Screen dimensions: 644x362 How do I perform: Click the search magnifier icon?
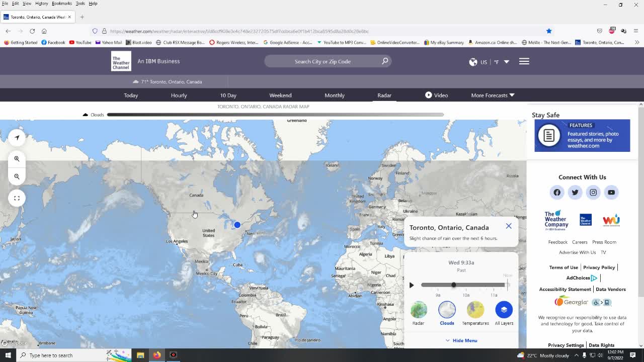click(385, 61)
